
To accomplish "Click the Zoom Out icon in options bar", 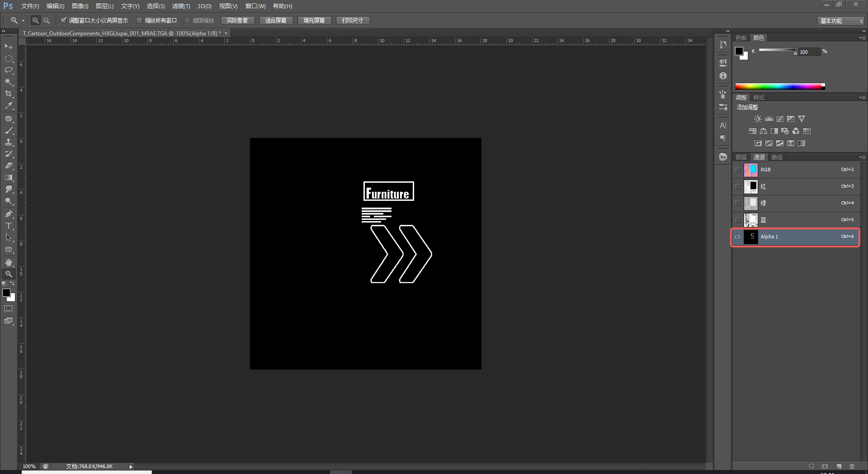I will [x=47, y=20].
